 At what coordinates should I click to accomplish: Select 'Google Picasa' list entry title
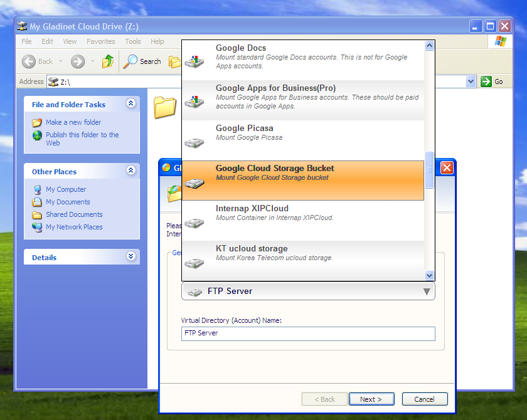point(244,129)
